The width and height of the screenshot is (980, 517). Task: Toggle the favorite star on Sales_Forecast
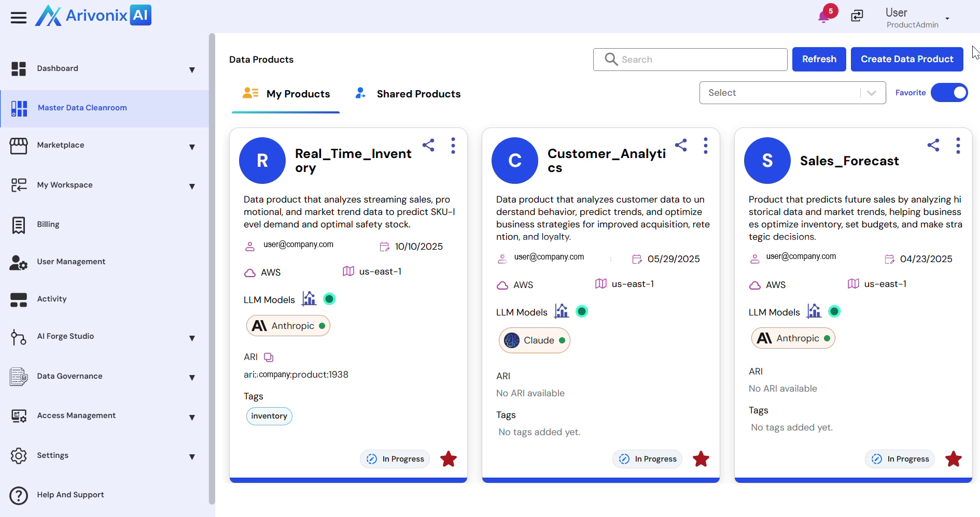[x=954, y=459]
